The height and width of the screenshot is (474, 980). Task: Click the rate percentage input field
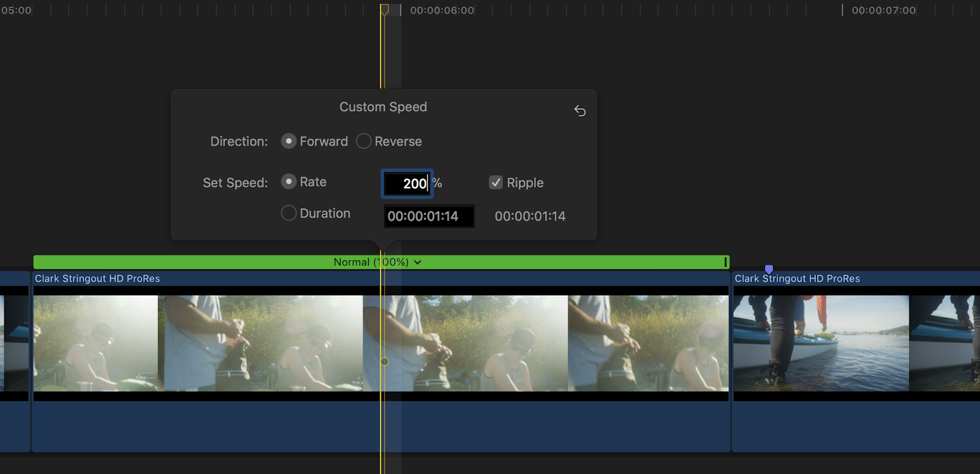(407, 184)
